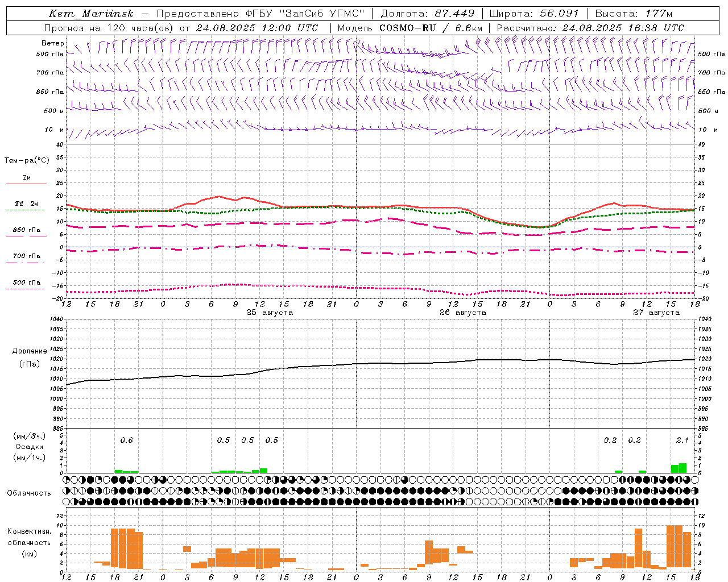The height and width of the screenshot is (582, 728).
Task: Click the '500 м' wind level label on the left
Action: (x=54, y=111)
